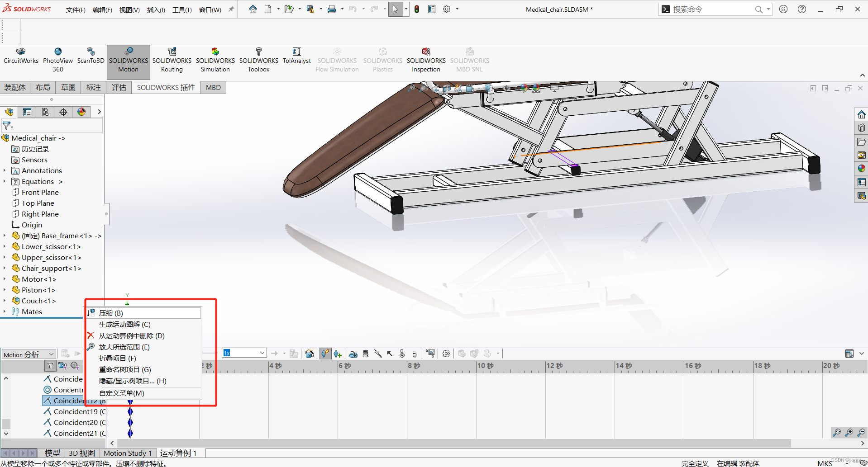The image size is (868, 467).
Task: Choose 压缩 (B) from the context menu
Action: coord(143,313)
